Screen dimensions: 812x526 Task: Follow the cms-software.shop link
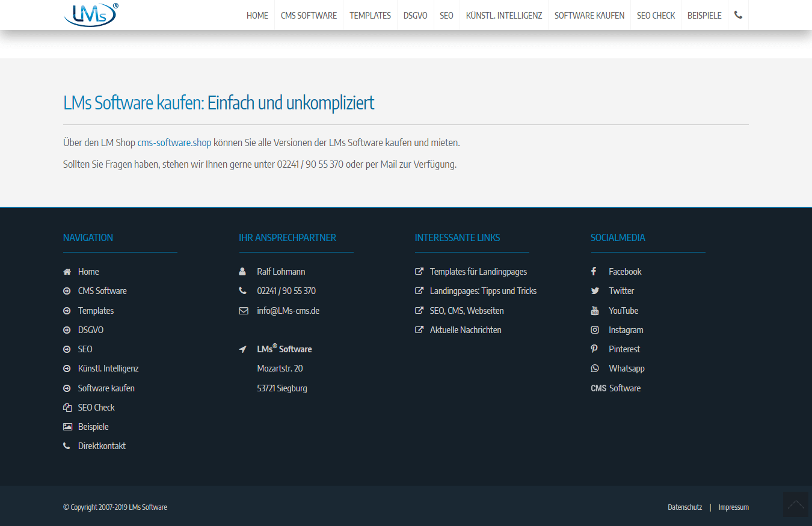pyautogui.click(x=174, y=143)
